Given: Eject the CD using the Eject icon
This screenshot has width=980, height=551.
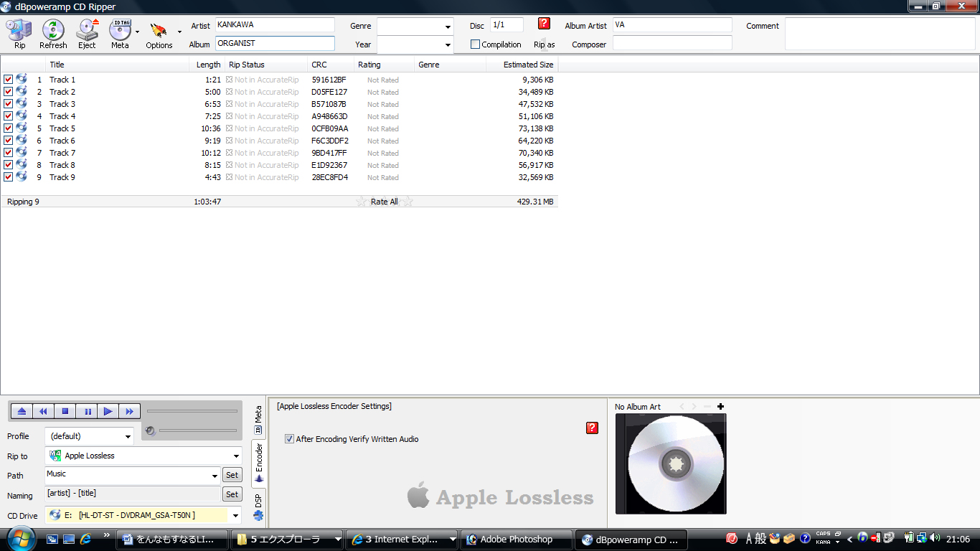Looking at the screenshot, I should pyautogui.click(x=87, y=32).
